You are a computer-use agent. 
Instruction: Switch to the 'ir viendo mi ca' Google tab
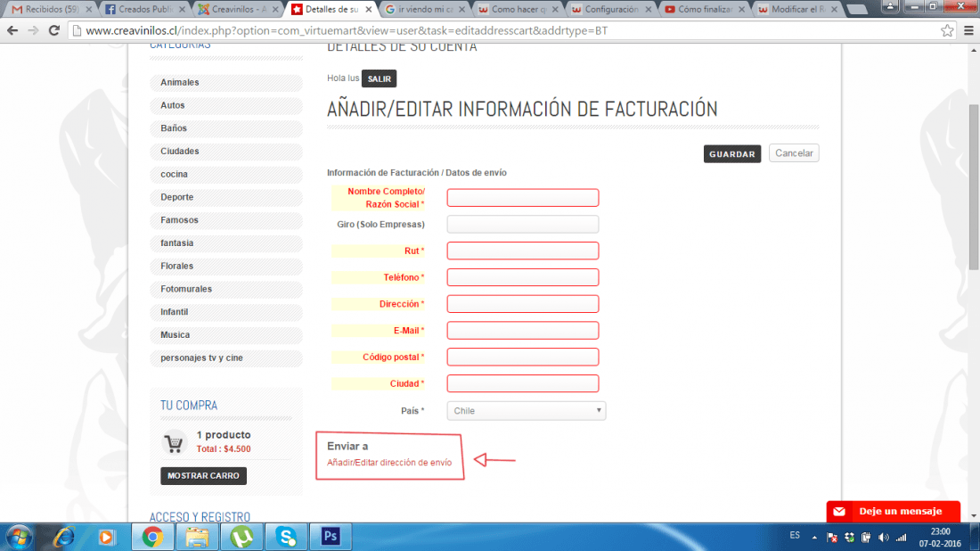[425, 10]
